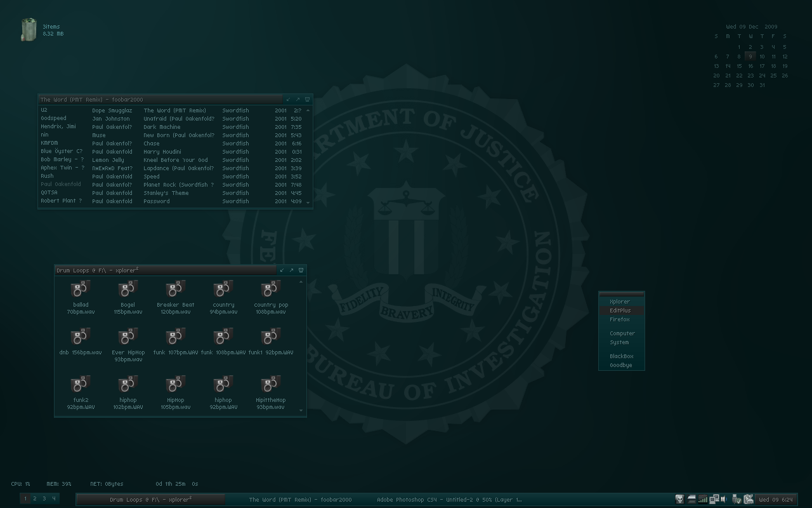Image resolution: width=812 pixels, height=508 pixels.
Task: Open Firefox from the desktop menu
Action: pyautogui.click(x=622, y=319)
